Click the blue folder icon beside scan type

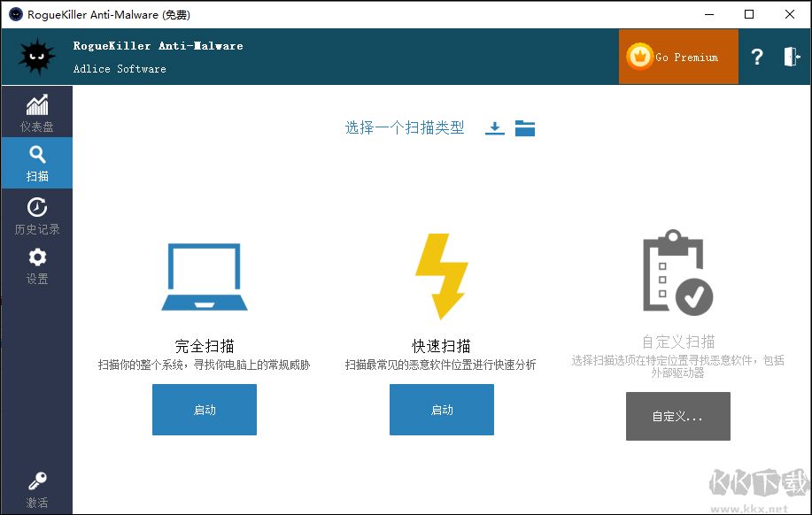(524, 127)
